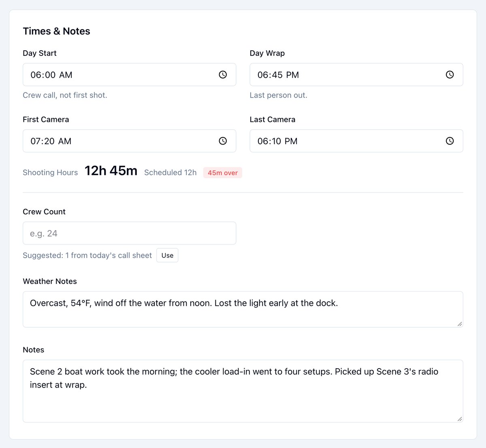This screenshot has width=486, height=448.
Task: Use the suggested crew count
Action: tap(167, 255)
